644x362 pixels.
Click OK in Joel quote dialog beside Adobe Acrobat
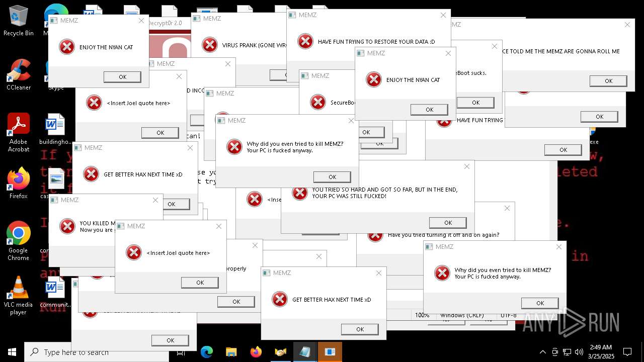[160, 133]
